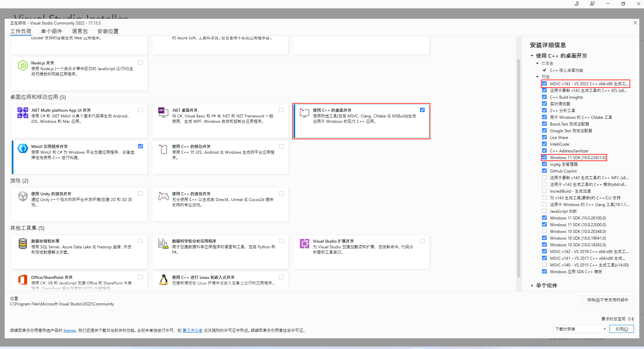Screen dimensions: 644x349
Task: Open the 第三方公告 link
Action: (192, 331)
